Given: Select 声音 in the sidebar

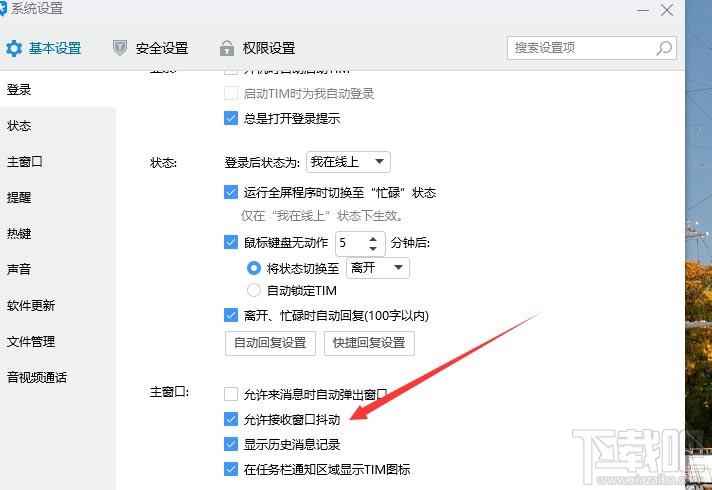Looking at the screenshot, I should tap(58, 269).
